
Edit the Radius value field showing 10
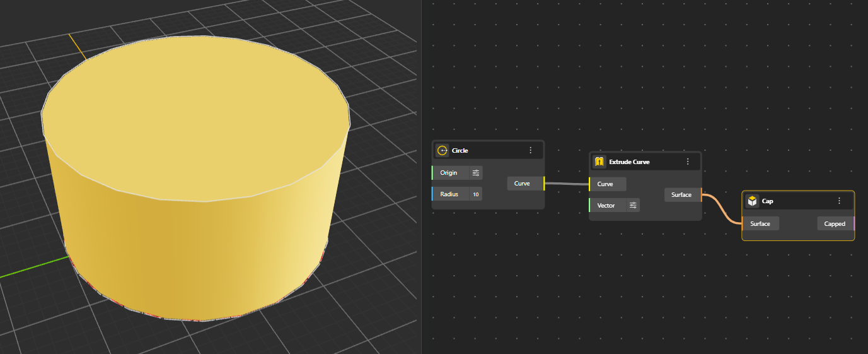click(475, 194)
